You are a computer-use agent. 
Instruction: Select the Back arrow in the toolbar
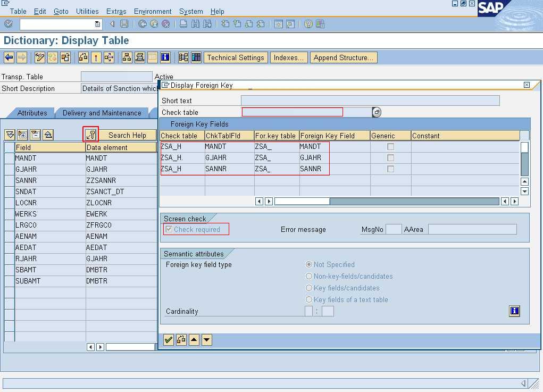pyautogui.click(x=9, y=57)
